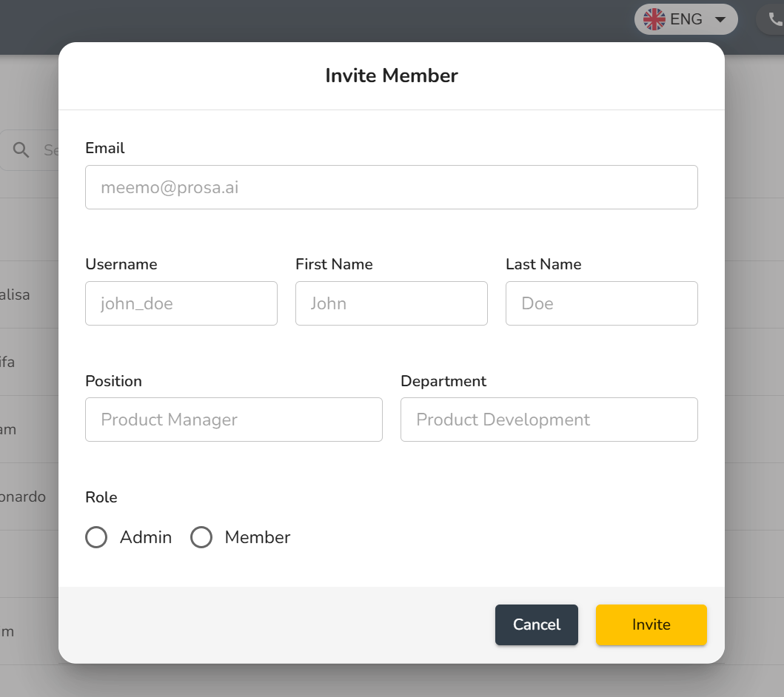This screenshot has width=784, height=697.
Task: Open the ENG language selector
Action: 686,19
